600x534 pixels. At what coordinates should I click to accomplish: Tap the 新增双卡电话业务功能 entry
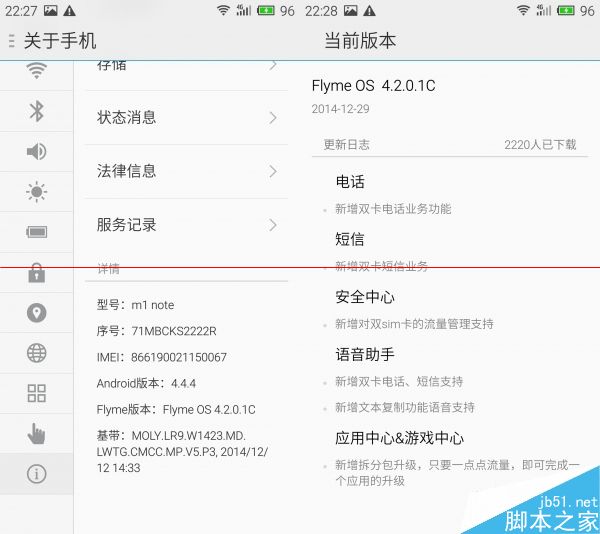(x=393, y=209)
